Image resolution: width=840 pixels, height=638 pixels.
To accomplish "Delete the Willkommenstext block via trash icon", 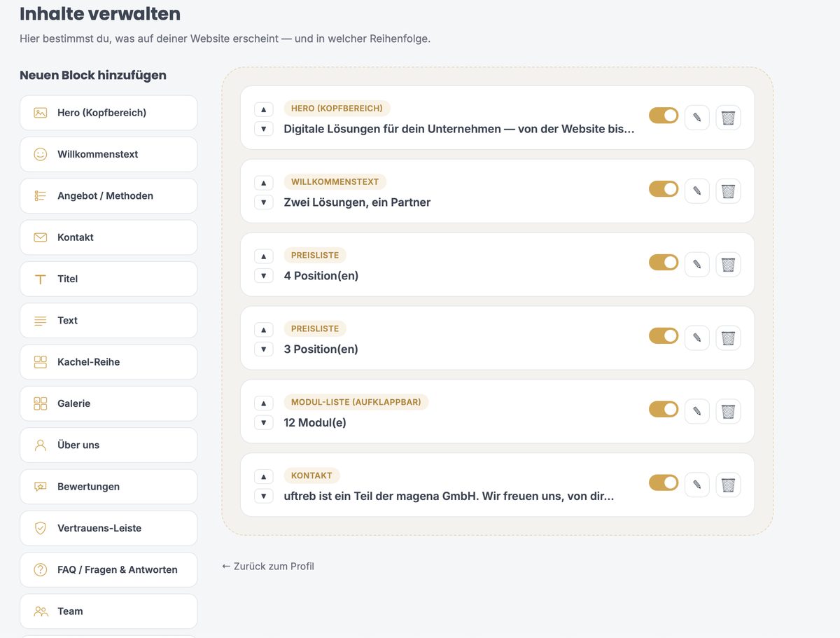I will click(728, 191).
